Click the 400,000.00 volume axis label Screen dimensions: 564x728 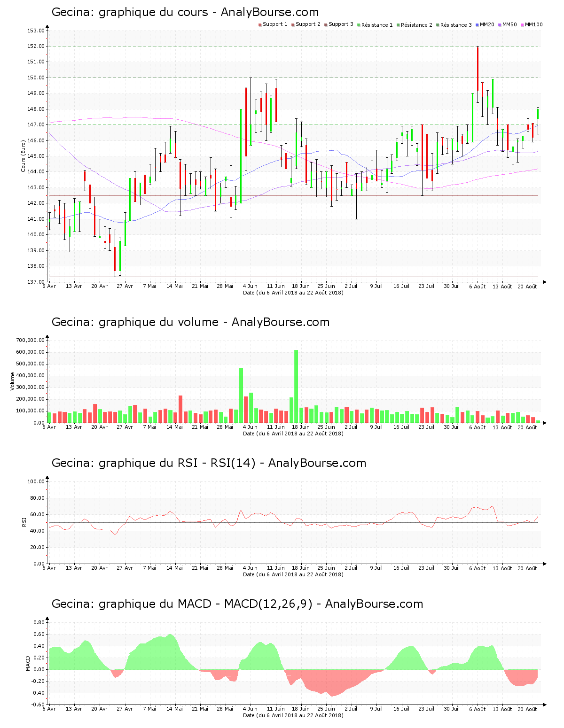31,376
